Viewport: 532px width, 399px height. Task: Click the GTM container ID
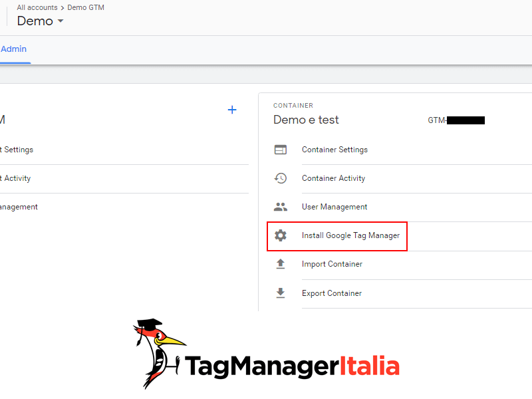(456, 120)
